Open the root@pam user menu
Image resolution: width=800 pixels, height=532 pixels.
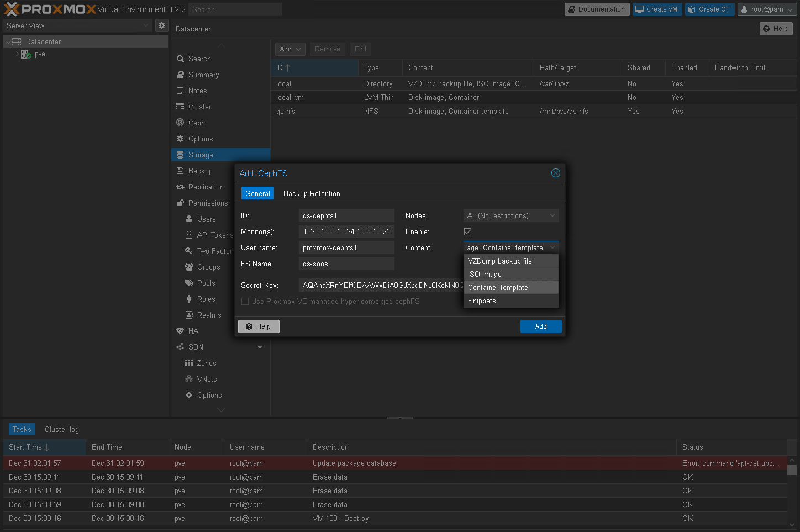[x=767, y=9]
